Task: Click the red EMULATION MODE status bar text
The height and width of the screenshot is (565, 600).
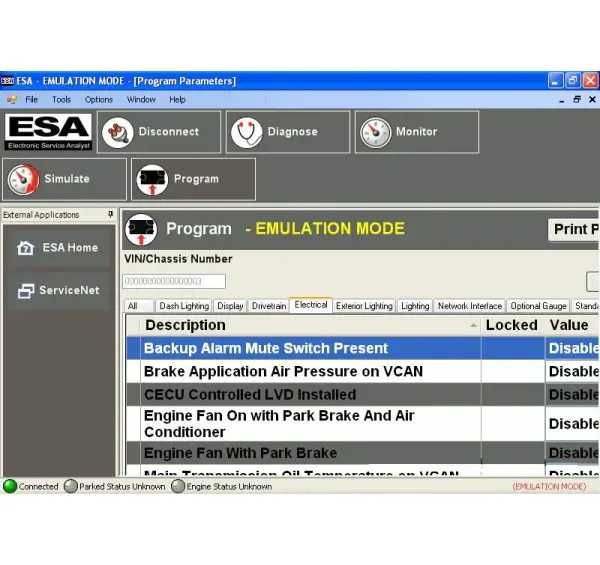Action: (549, 487)
